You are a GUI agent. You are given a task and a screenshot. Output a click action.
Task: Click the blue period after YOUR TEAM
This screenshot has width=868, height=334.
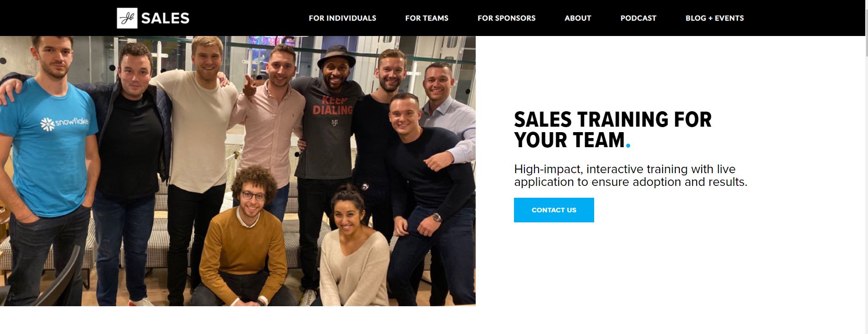(628, 146)
